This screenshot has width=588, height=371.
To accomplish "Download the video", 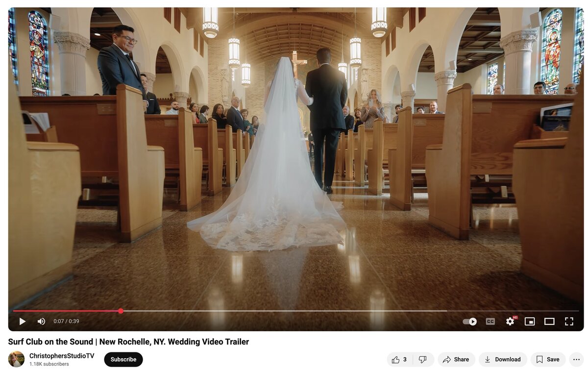I will [x=503, y=359].
